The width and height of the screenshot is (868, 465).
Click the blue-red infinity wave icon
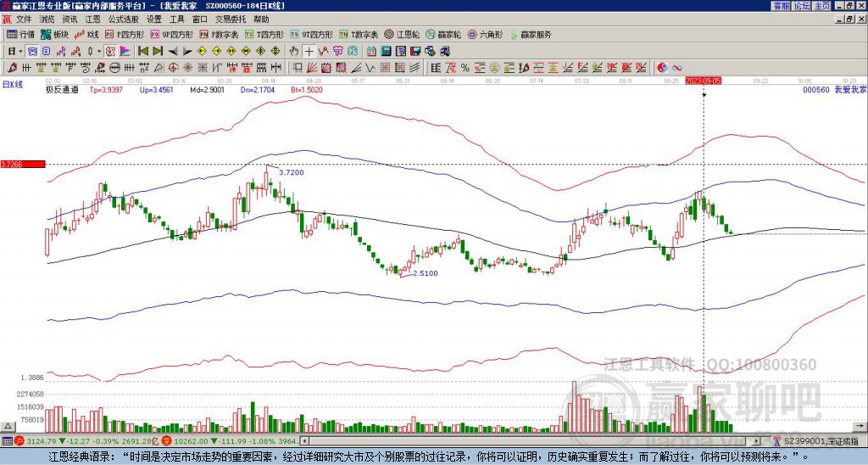(677, 68)
